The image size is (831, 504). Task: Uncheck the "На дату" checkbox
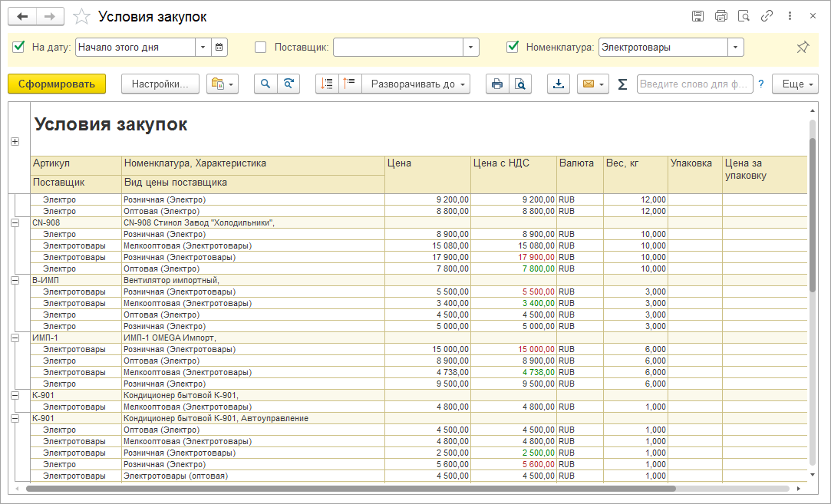pos(19,48)
